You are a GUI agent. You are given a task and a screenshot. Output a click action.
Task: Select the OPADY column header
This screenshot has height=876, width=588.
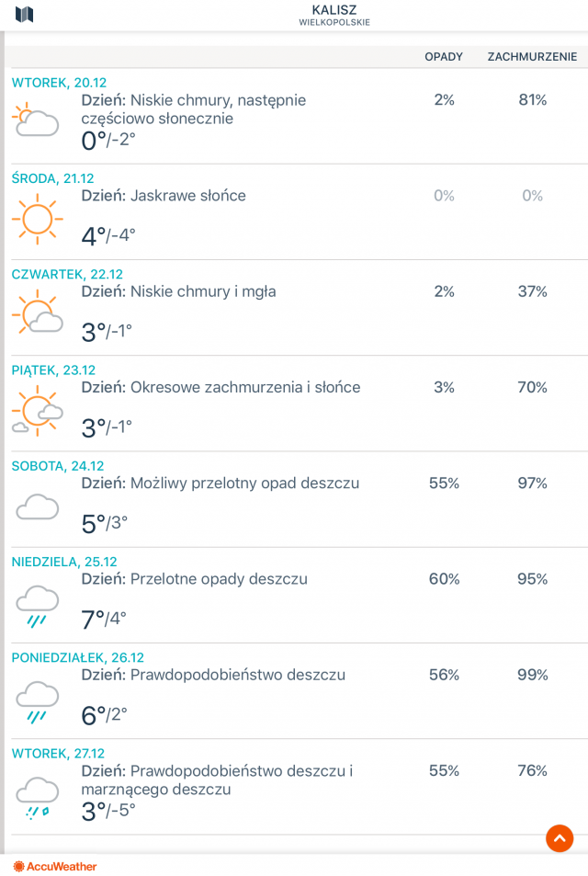(x=444, y=56)
